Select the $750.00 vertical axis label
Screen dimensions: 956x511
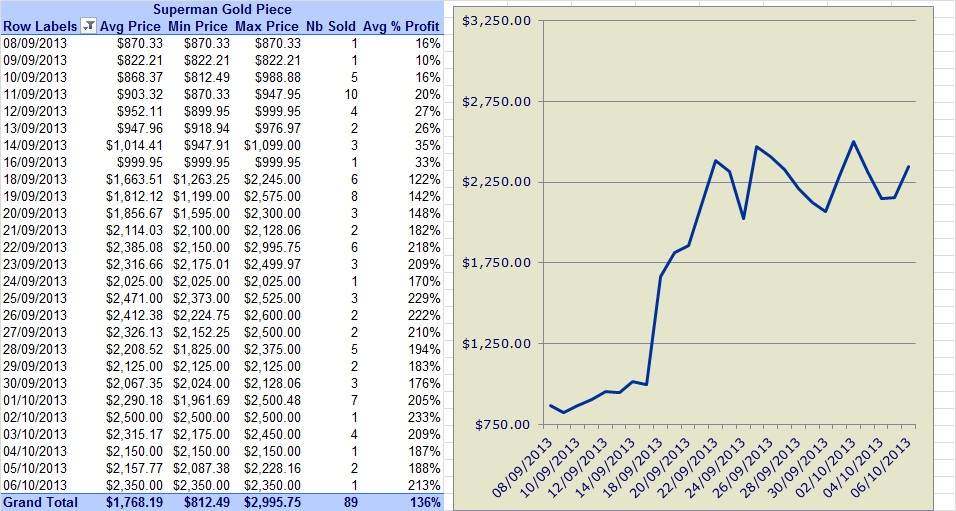(502, 424)
